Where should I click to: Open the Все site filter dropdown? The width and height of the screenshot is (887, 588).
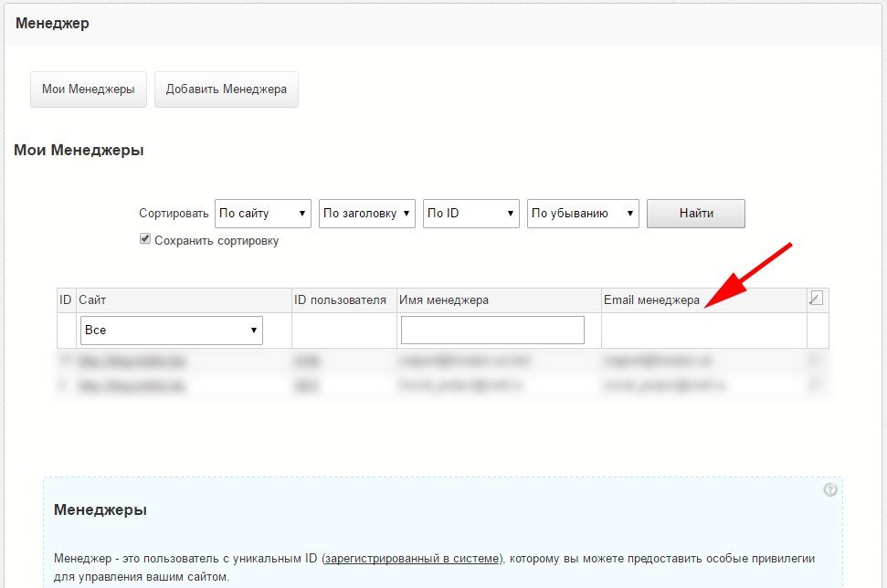coord(171,331)
